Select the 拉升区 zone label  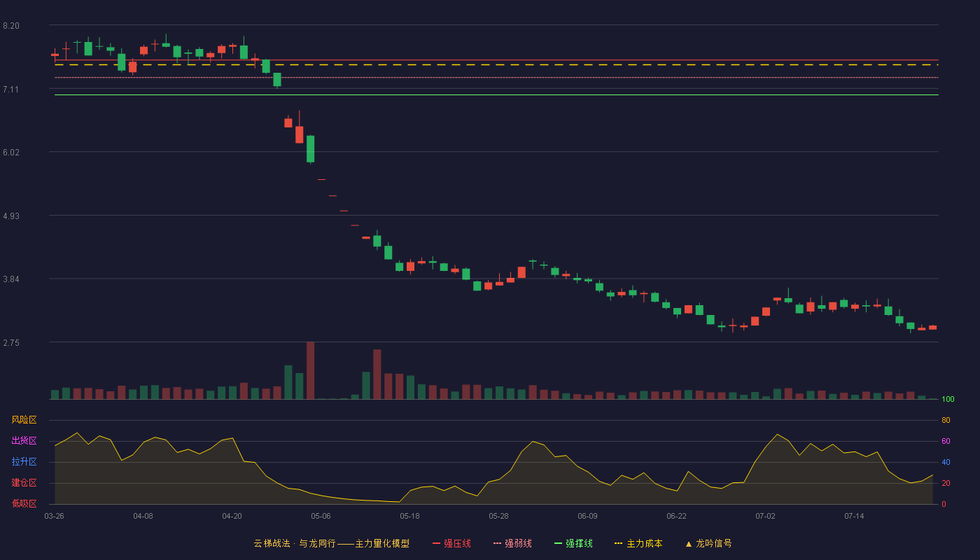24,462
